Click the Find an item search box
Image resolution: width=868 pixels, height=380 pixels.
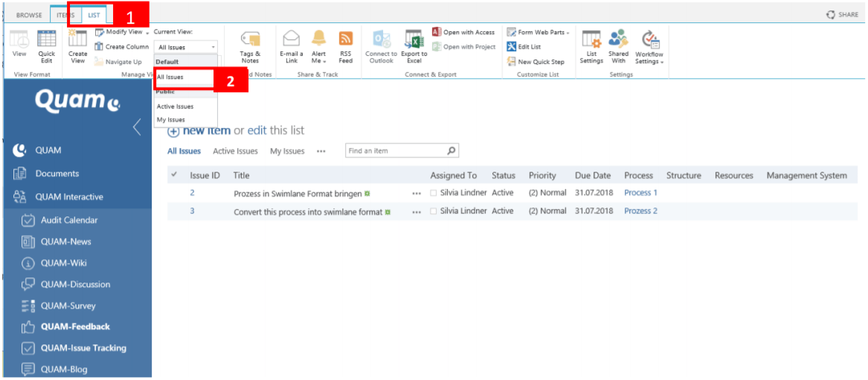(x=396, y=151)
